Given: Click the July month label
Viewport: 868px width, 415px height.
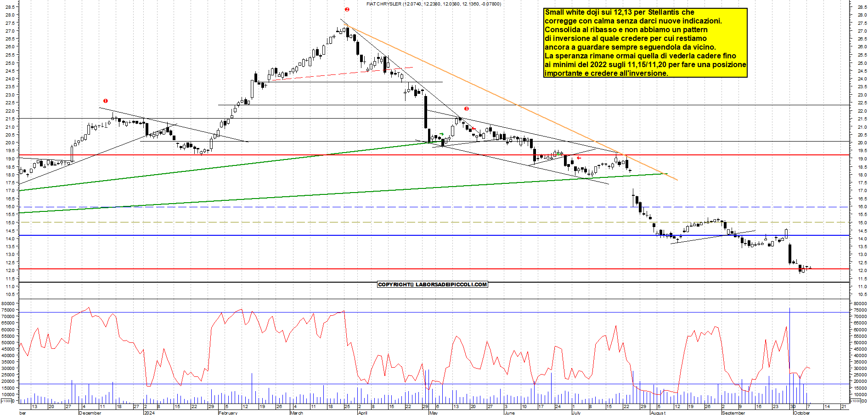Looking at the screenshot, I should click(x=576, y=413).
